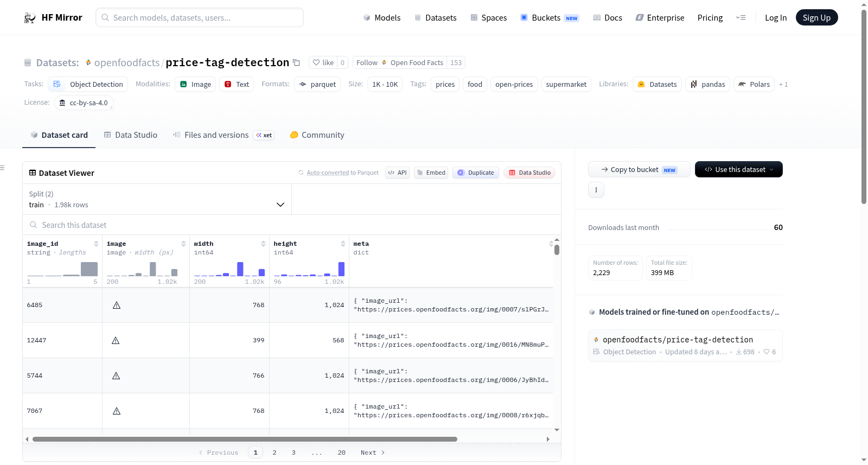This screenshot has width=868, height=465.
Task: Open Models in top navigation
Action: [382, 17]
